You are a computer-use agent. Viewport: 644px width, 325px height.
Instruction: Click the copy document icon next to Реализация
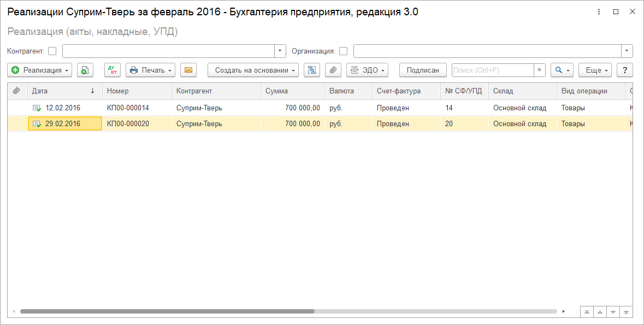click(x=85, y=70)
